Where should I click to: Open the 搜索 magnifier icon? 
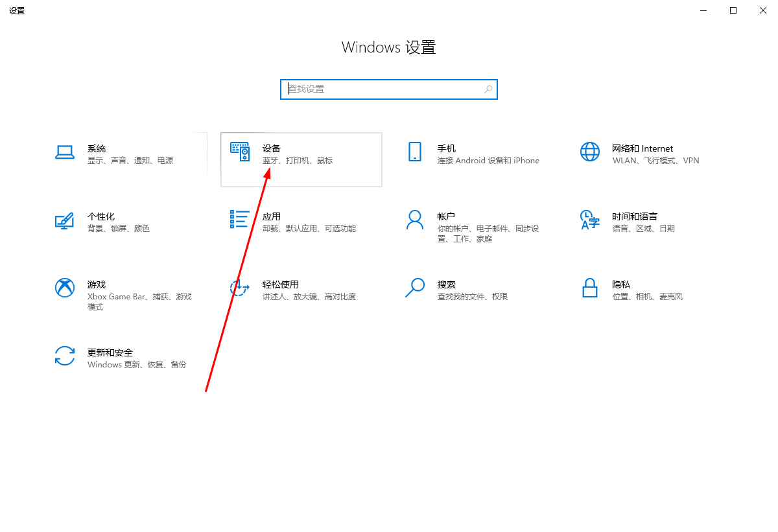pos(415,288)
